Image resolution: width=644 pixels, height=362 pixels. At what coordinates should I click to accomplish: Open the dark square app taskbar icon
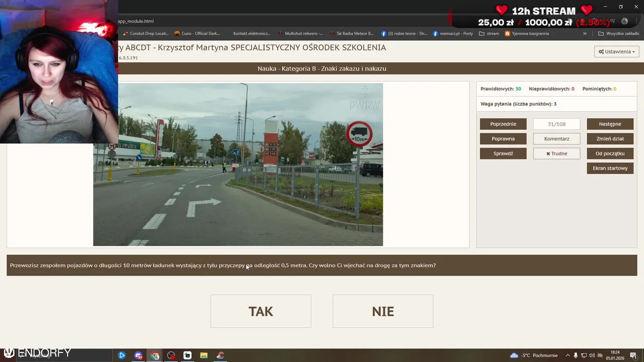(187, 355)
